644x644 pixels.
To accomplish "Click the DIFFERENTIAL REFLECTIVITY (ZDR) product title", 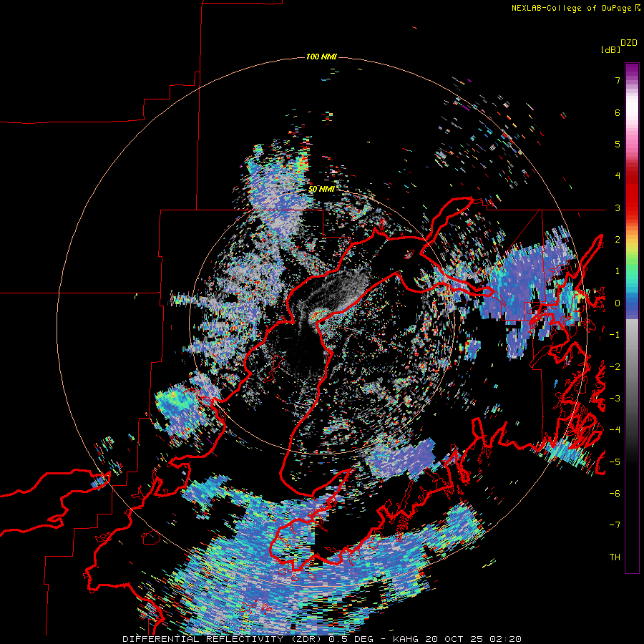I will [x=223, y=639].
